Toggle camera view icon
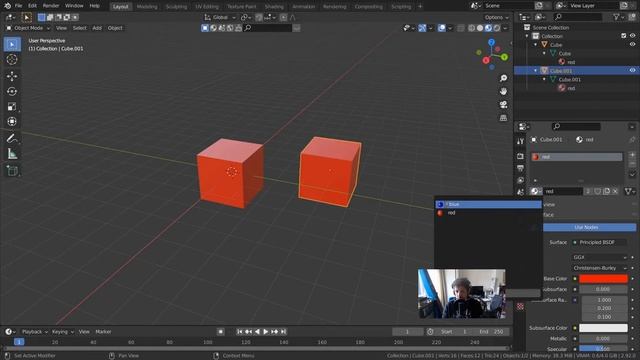640x360 pixels. pos(504,104)
